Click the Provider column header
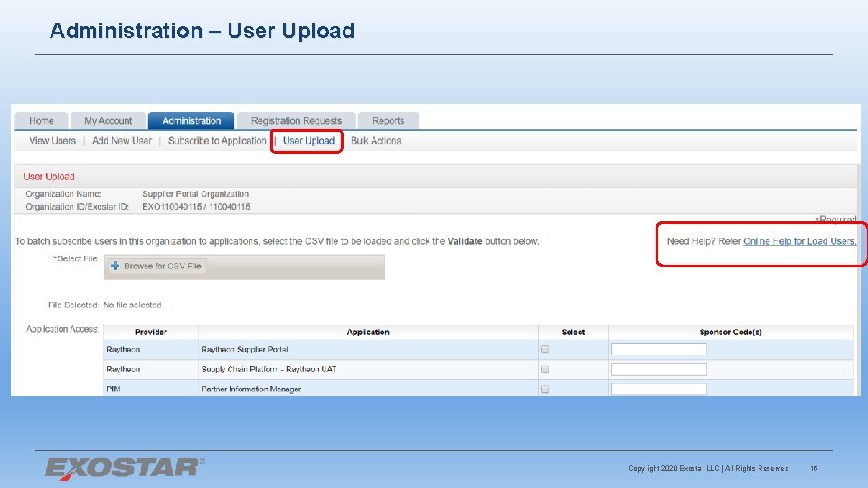Screen dimensions: 868x488 click(151, 332)
